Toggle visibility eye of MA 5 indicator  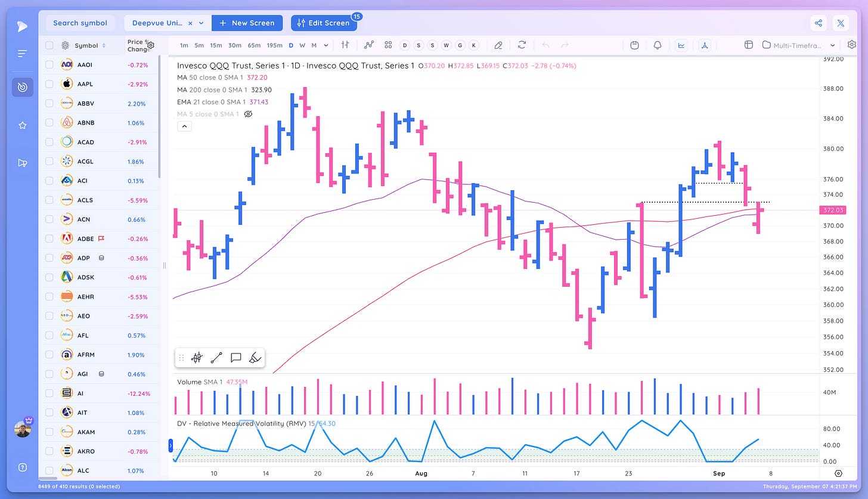[x=249, y=114]
